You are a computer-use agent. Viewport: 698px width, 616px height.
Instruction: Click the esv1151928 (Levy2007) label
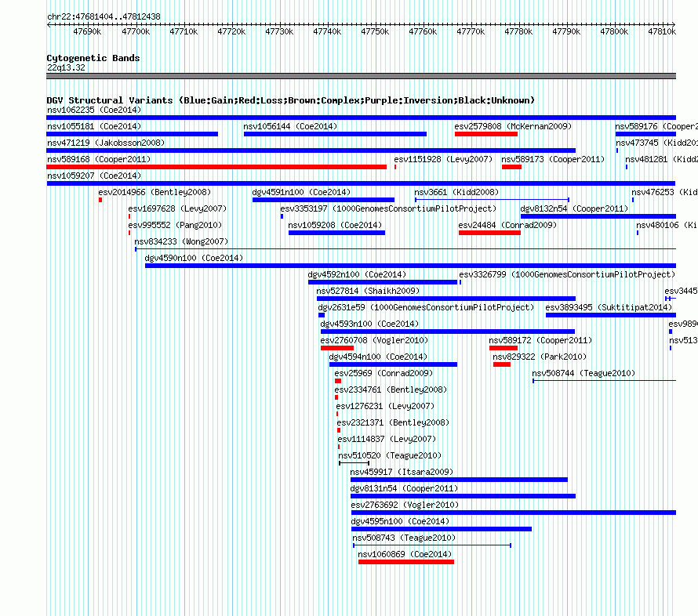[x=443, y=159]
